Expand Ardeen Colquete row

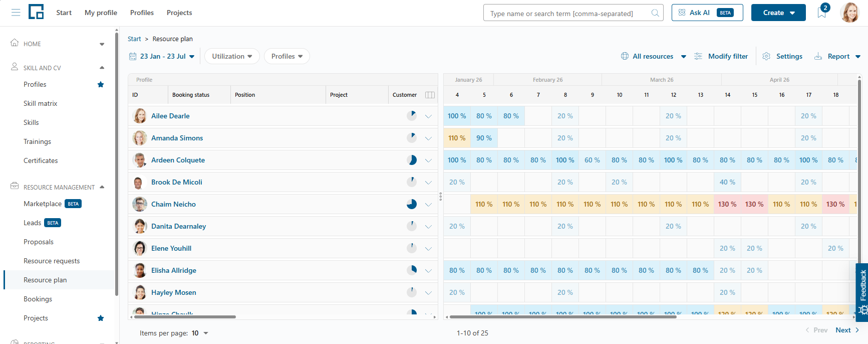pos(428,160)
